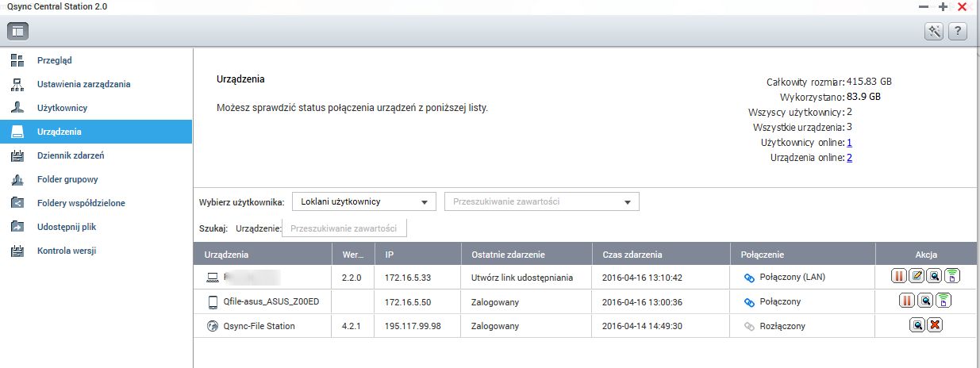Sort by Ostatnie zdarzenie column header
The height and width of the screenshot is (368, 980).
527,255
